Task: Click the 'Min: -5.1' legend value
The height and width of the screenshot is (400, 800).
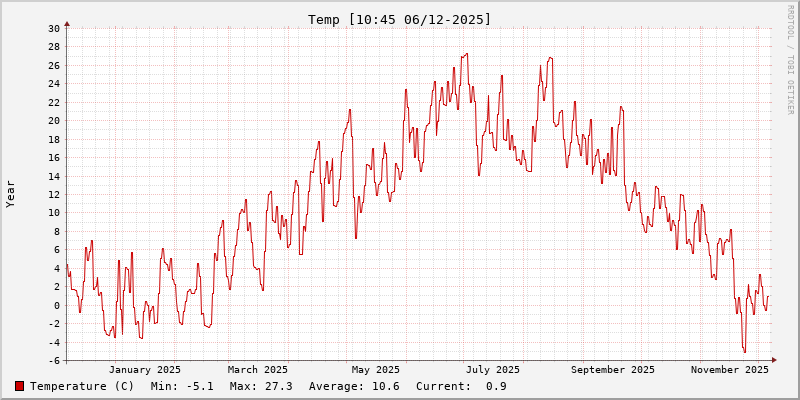Action: [x=182, y=386]
